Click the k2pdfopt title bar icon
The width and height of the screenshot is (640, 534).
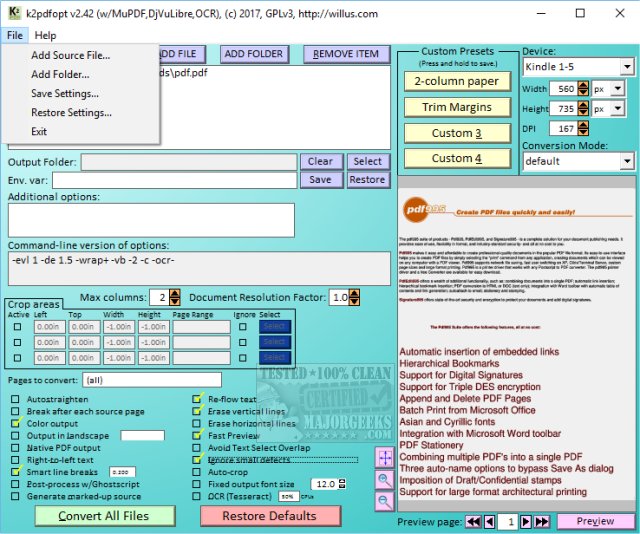tap(14, 13)
